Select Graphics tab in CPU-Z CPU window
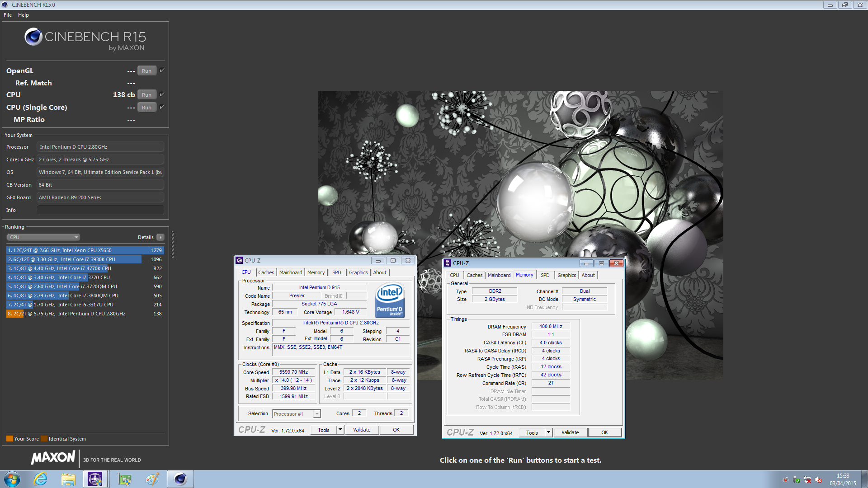The width and height of the screenshot is (868, 488). (359, 272)
